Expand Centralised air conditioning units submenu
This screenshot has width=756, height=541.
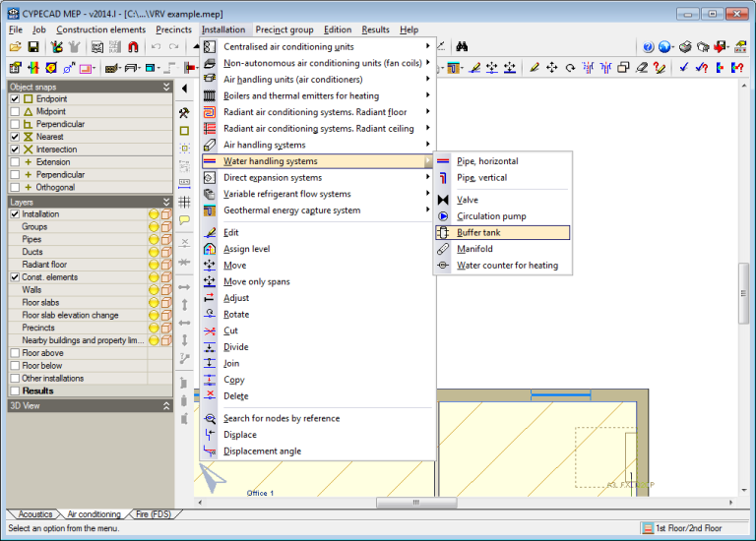318,47
